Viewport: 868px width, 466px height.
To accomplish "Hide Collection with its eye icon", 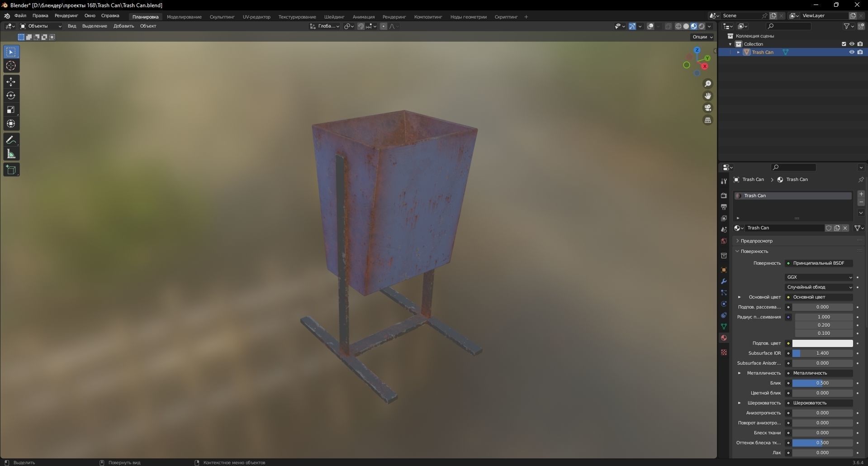I will click(852, 44).
